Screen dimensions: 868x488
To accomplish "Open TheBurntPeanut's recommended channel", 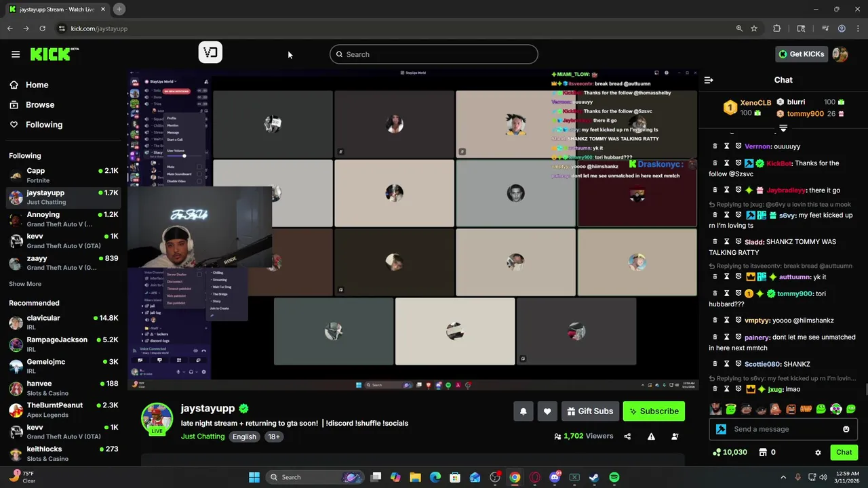I will coord(64,410).
